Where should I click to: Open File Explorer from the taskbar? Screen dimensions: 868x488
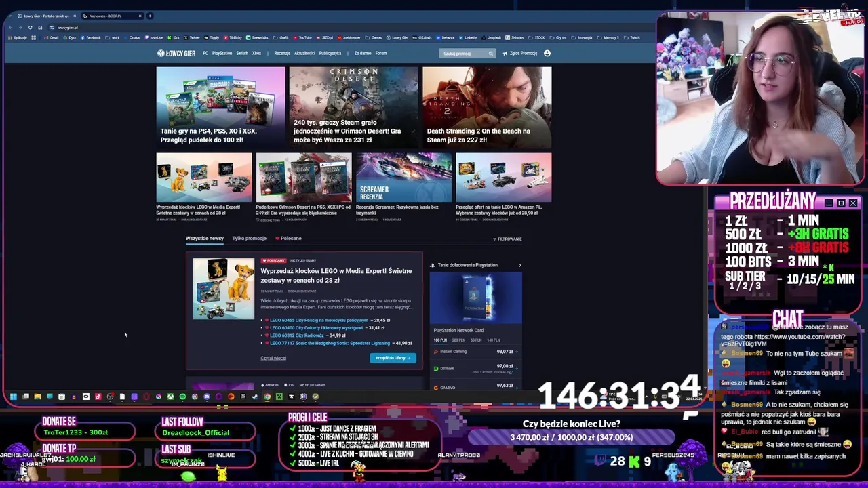point(37,396)
